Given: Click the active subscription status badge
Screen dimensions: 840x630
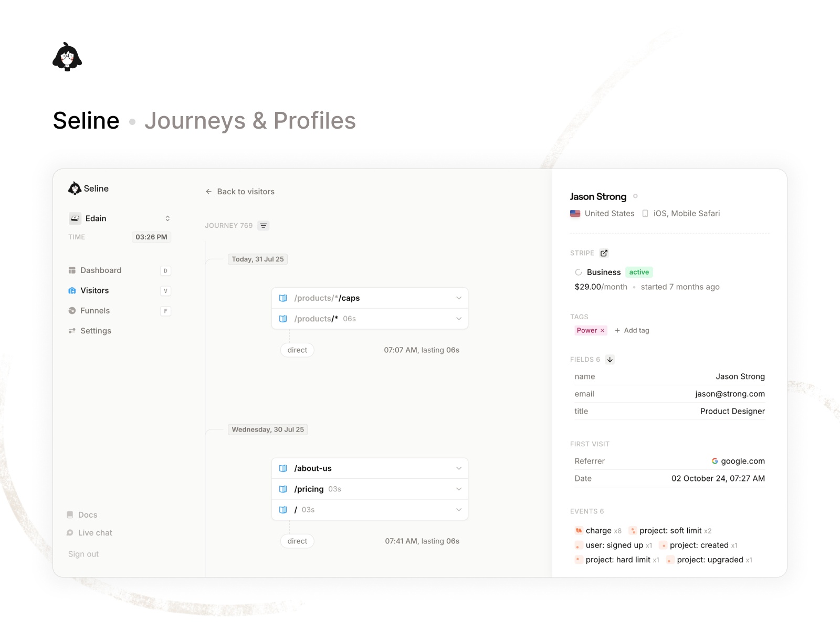Looking at the screenshot, I should click(639, 272).
